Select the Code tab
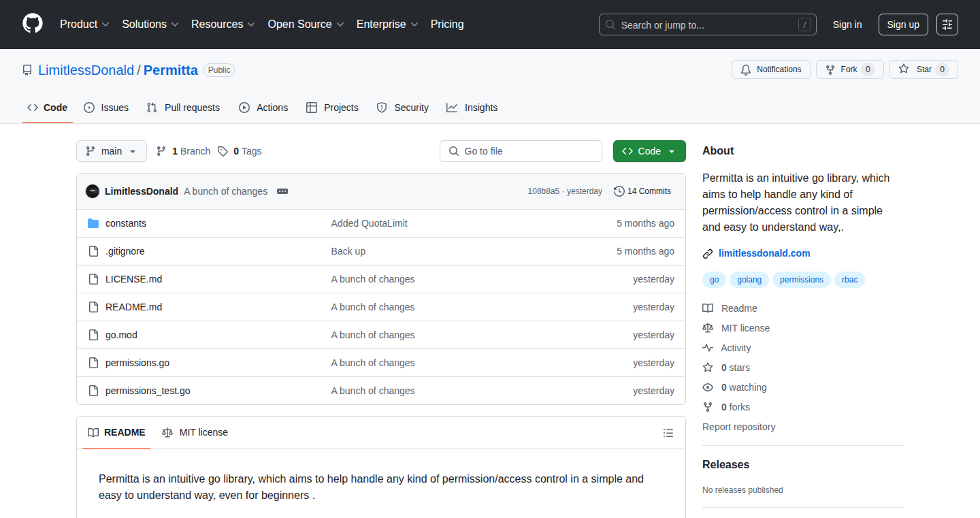Screen dimensions: 980x518 (x=48, y=108)
